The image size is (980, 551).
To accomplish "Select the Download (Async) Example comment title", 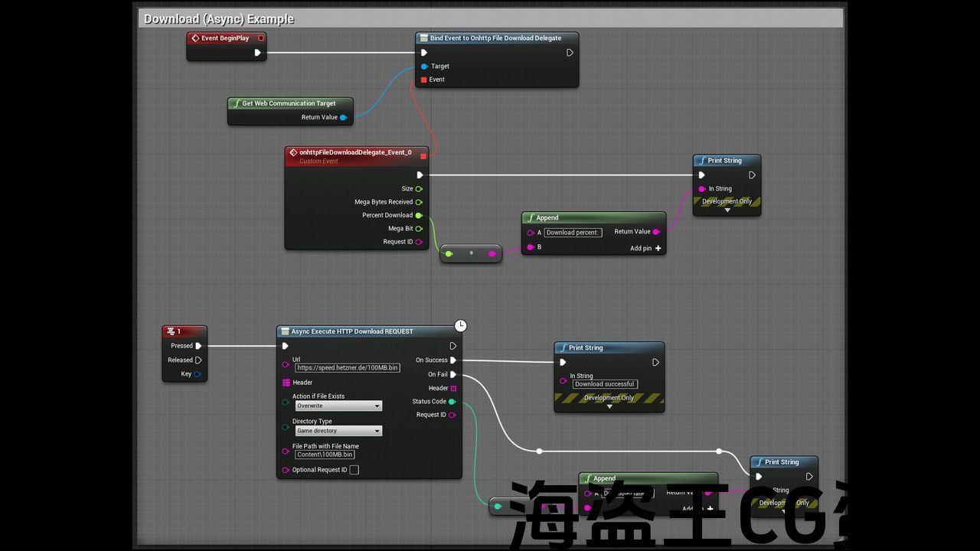I will (219, 19).
